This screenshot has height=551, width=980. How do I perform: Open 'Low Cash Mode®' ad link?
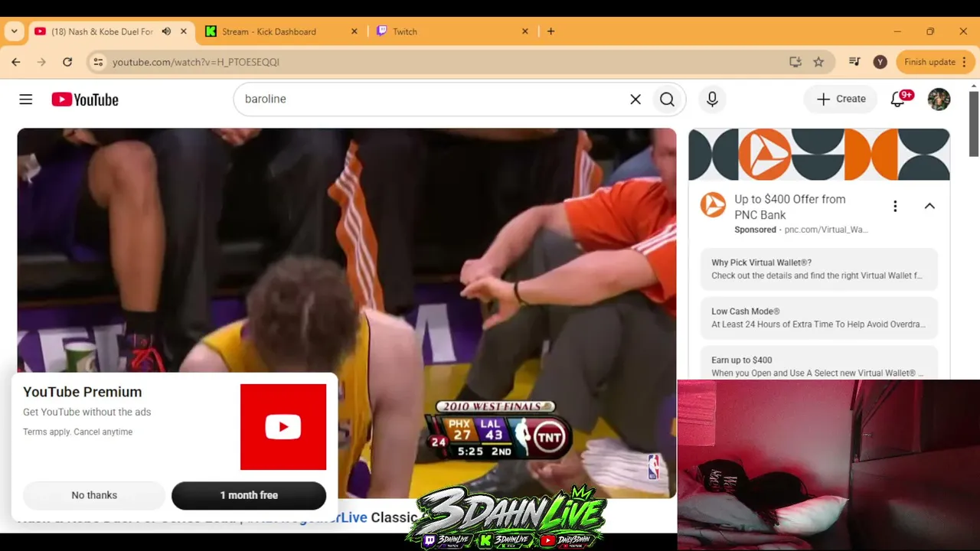coord(819,318)
